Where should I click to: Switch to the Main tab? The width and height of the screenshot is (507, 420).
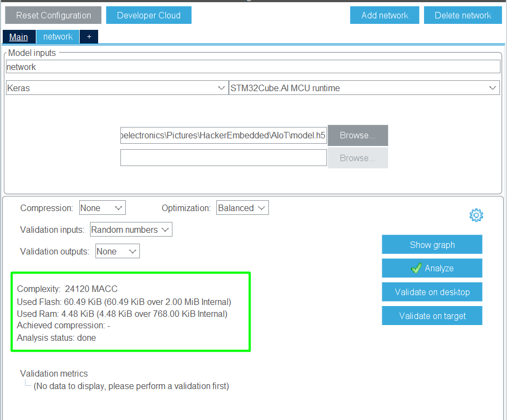tap(18, 37)
